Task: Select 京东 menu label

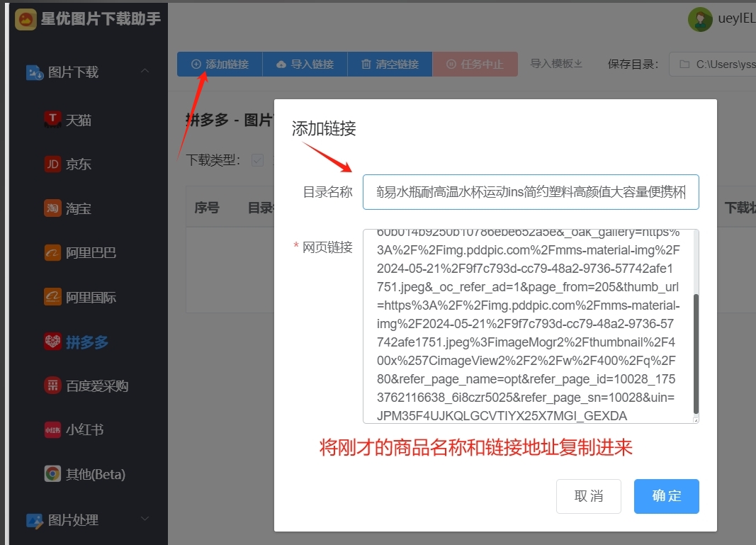Action: click(79, 164)
